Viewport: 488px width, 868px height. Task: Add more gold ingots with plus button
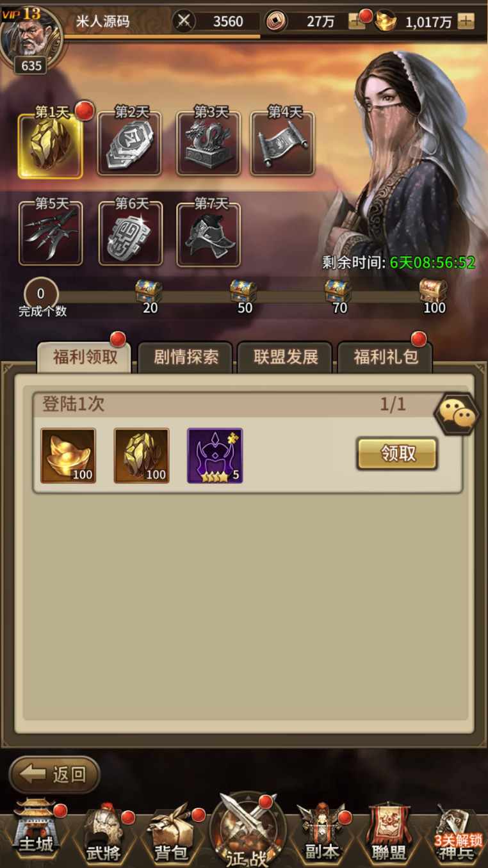pos(466,21)
